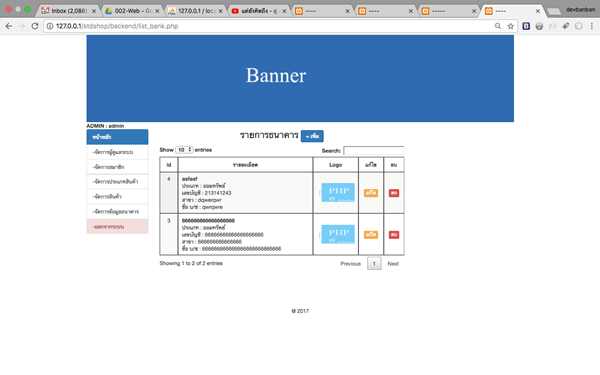Reload the current page
This screenshot has height=375, width=600.
point(35,26)
